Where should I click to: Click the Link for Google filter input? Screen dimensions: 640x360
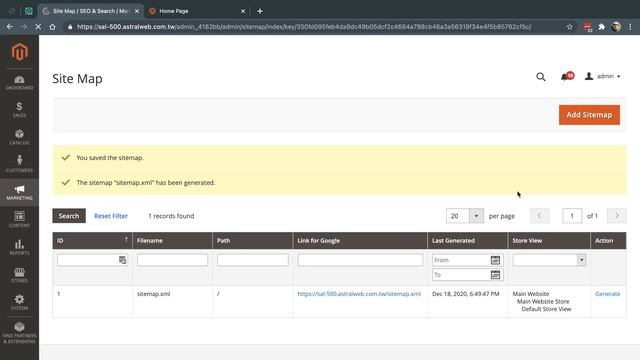tap(360, 260)
